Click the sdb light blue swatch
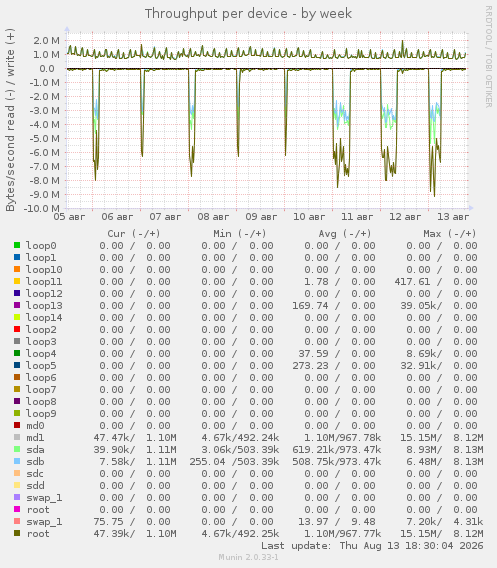497x568 pixels. point(17,461)
